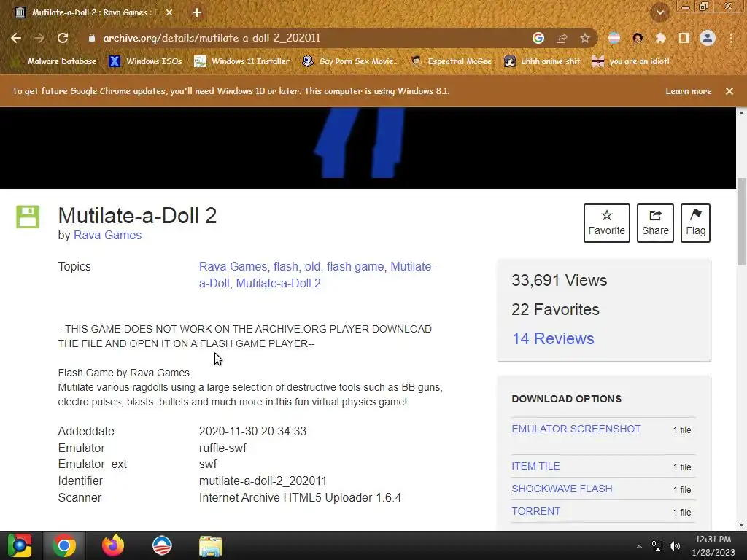747x560 pixels.
Task: Click the identifier value mutilate-a-doll-2_202011
Action: point(263,481)
